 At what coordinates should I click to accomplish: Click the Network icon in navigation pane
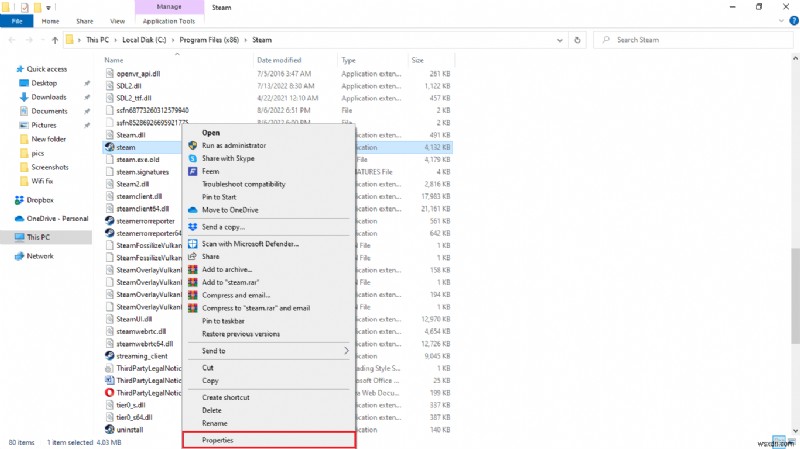(19, 256)
